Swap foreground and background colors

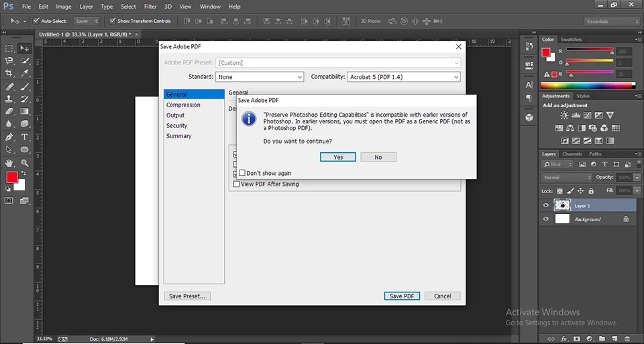pos(24,173)
